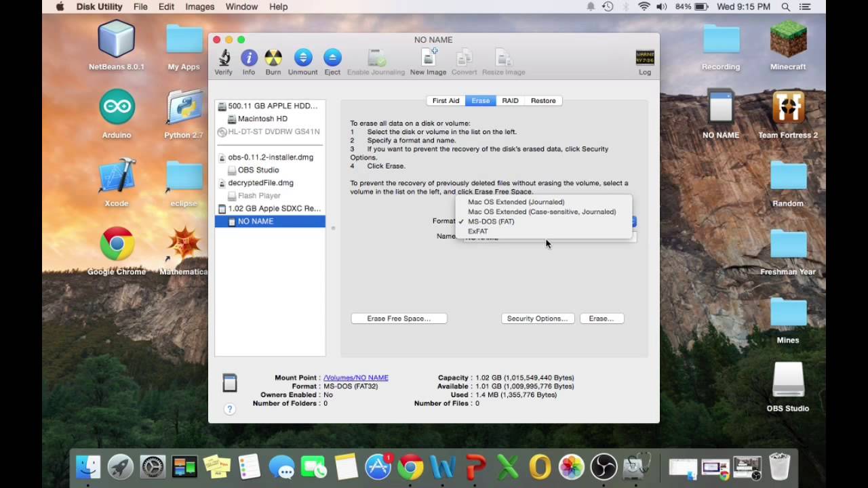Choose MS-DOS (FAT) format option

tap(491, 222)
